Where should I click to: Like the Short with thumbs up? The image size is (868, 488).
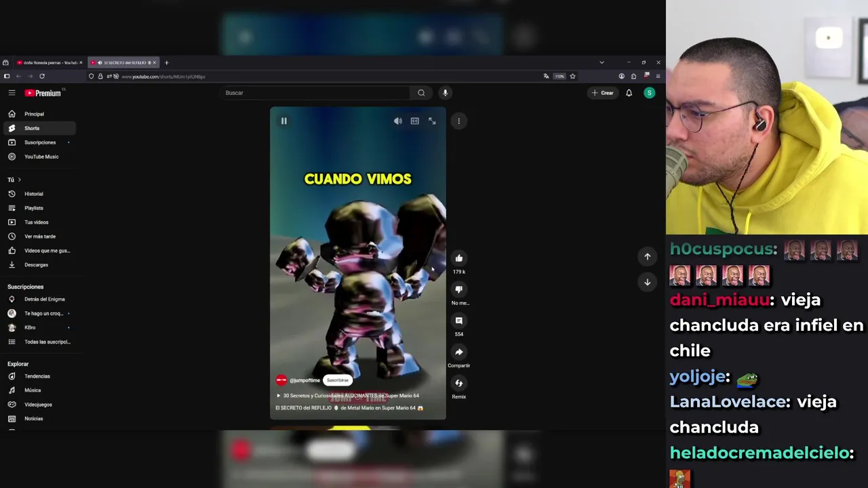[x=459, y=258]
